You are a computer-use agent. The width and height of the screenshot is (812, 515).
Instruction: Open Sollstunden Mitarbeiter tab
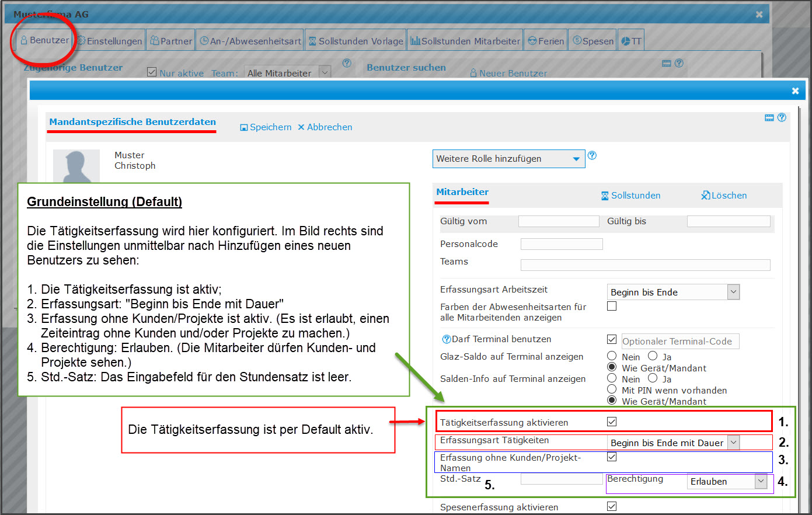coord(465,41)
